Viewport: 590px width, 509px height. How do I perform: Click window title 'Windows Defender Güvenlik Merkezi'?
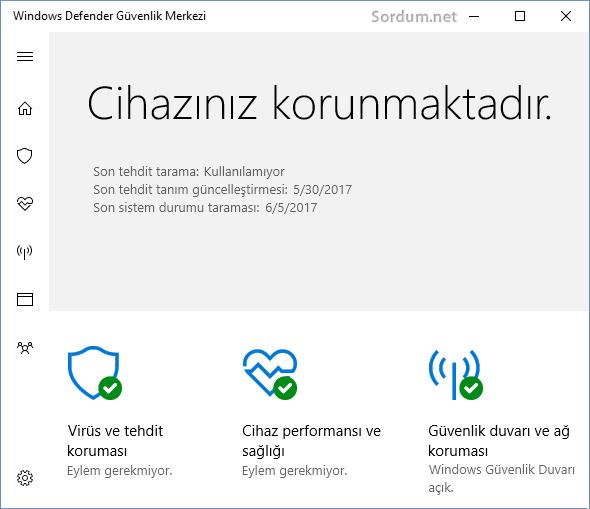[109, 16]
